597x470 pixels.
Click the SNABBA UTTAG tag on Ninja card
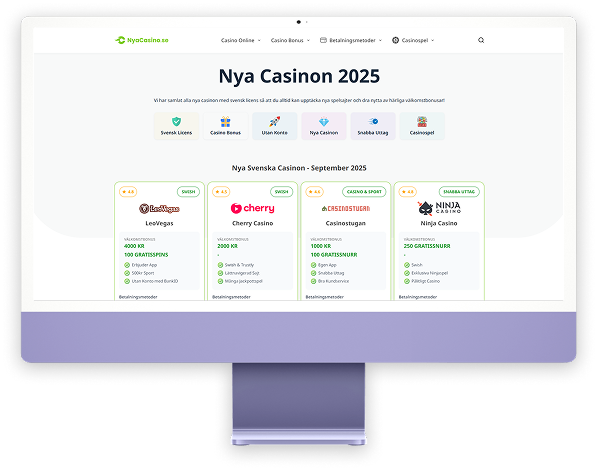pos(459,192)
